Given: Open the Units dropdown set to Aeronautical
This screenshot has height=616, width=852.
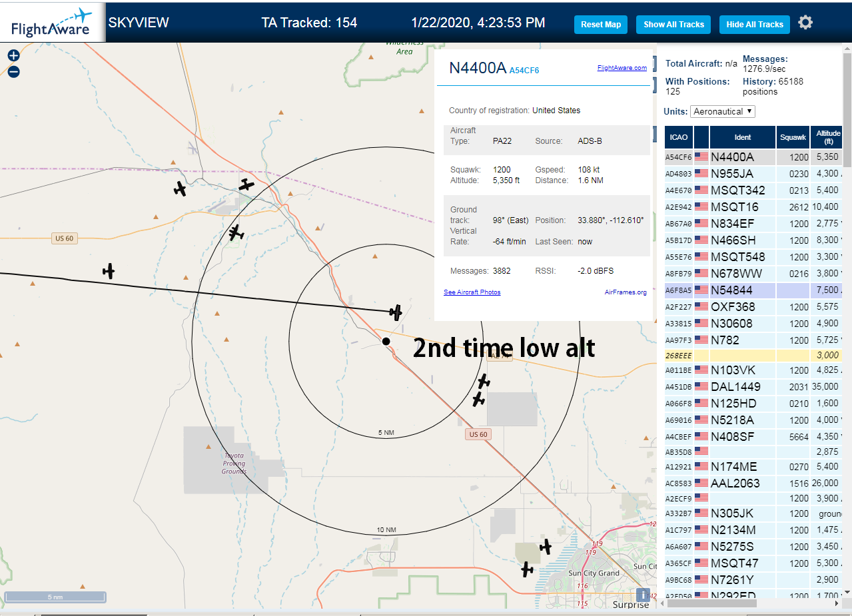Looking at the screenshot, I should coord(723,111).
